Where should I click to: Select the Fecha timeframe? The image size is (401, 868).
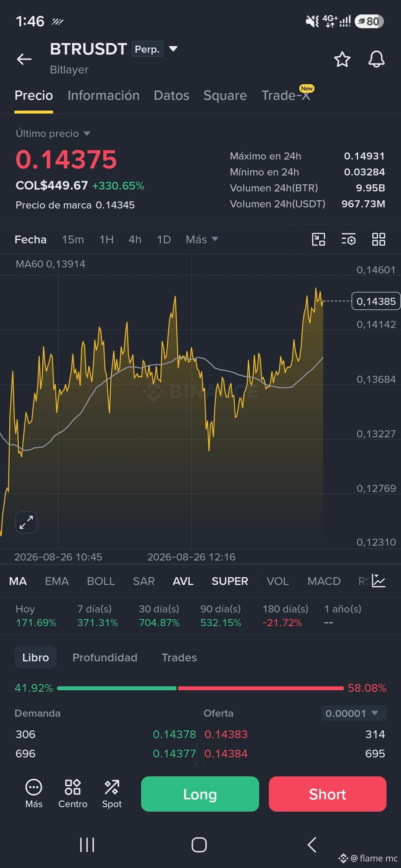point(30,240)
